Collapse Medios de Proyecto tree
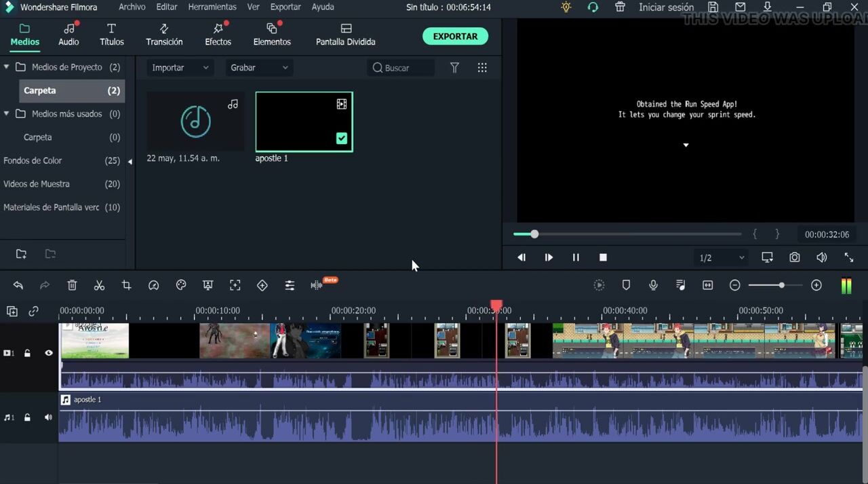The width and height of the screenshot is (868, 484). [6, 67]
